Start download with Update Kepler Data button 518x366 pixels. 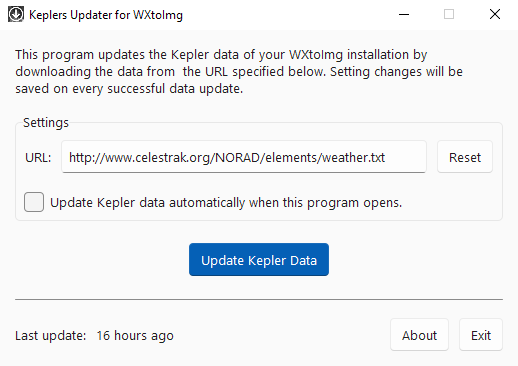click(x=259, y=259)
